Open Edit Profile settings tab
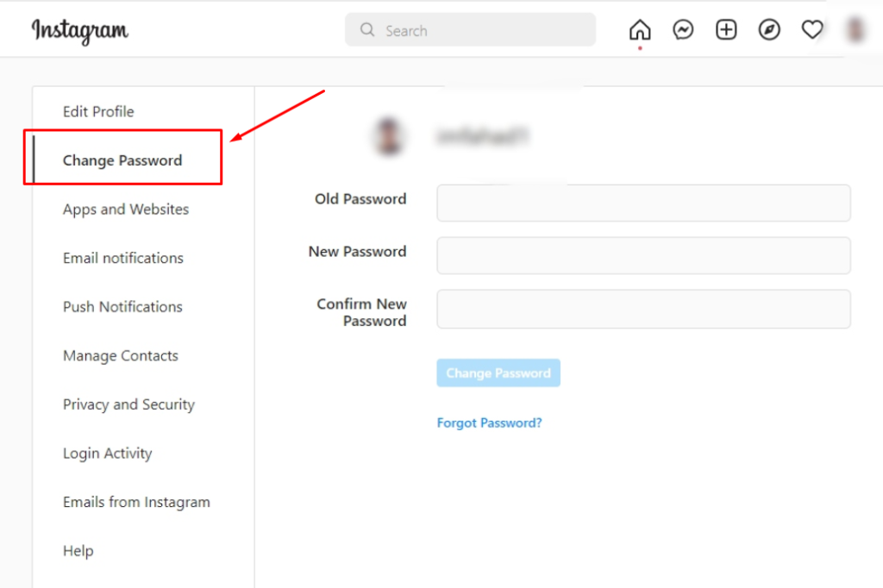This screenshot has height=588, width=883. 98,111
